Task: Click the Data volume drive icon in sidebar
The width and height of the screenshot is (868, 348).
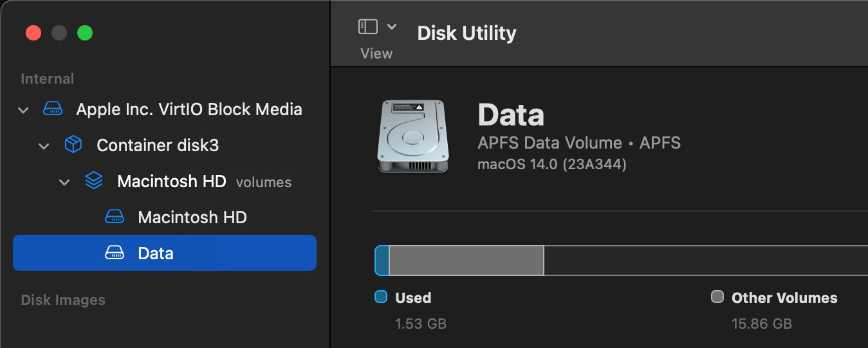Action: click(115, 253)
